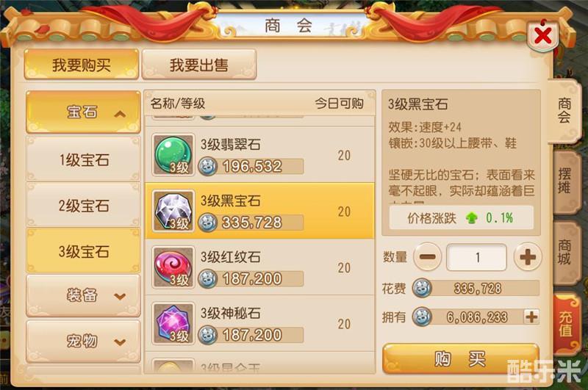This screenshot has width=588, height=390.
Task: Click the 3级黑宝石 gem icon
Action: click(173, 211)
